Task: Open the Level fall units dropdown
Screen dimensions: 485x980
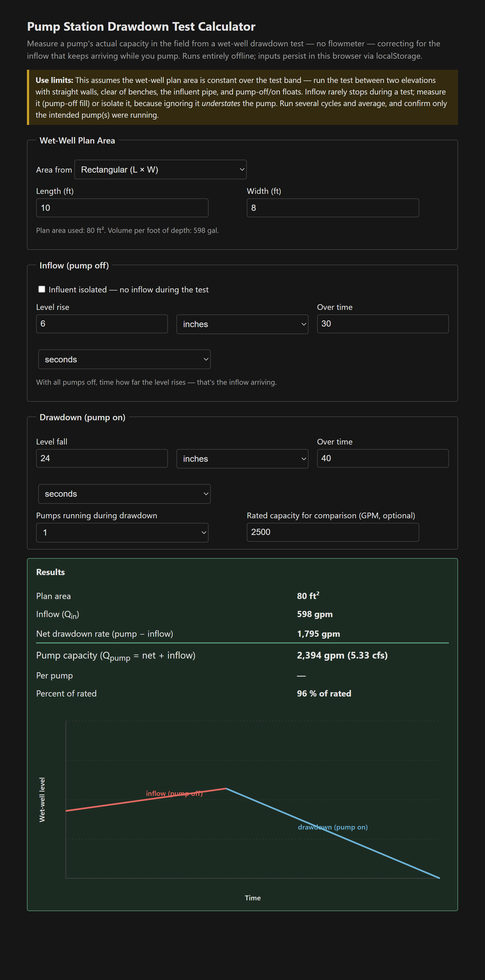Action: 242,459
